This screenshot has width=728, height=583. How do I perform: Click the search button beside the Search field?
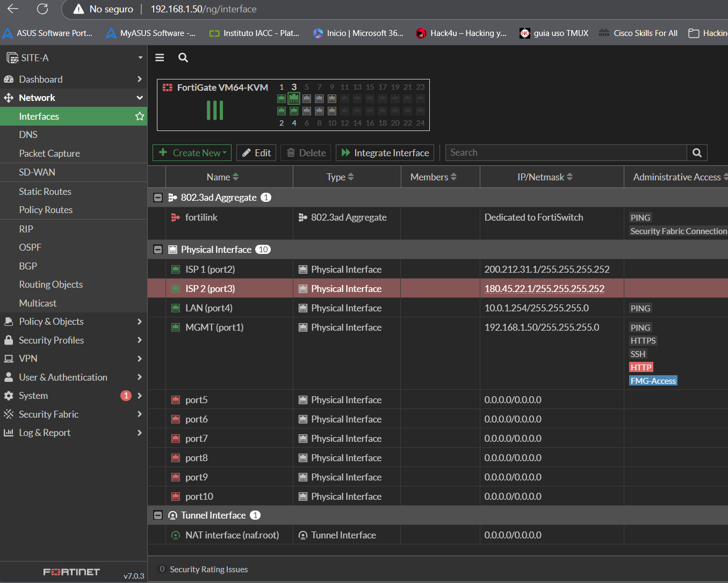(697, 152)
